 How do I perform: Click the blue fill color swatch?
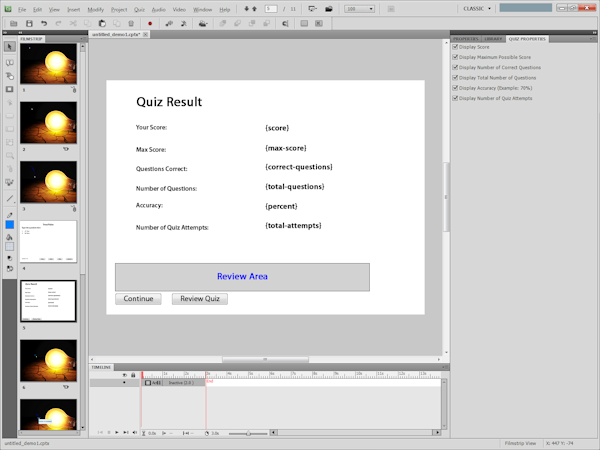tap(9, 224)
